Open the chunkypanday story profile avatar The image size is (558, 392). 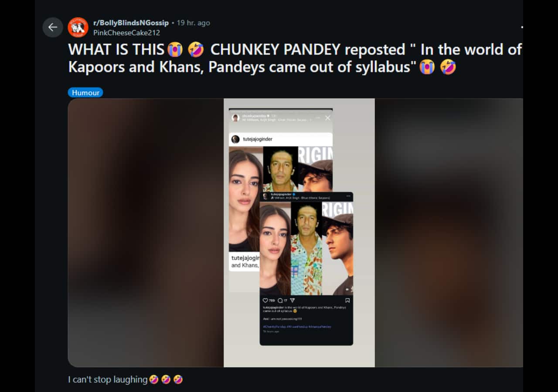[235, 118]
